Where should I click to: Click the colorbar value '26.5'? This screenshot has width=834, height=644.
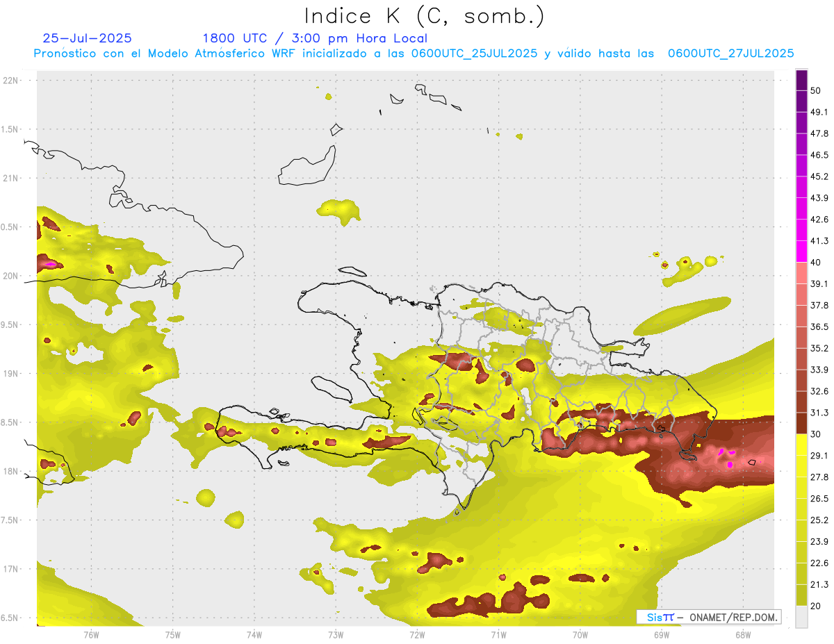point(819,499)
